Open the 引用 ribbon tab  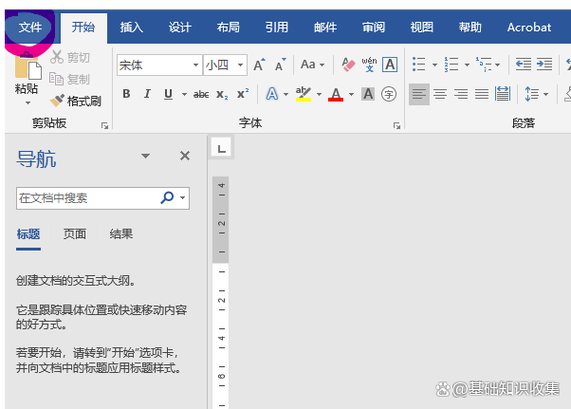click(x=277, y=27)
